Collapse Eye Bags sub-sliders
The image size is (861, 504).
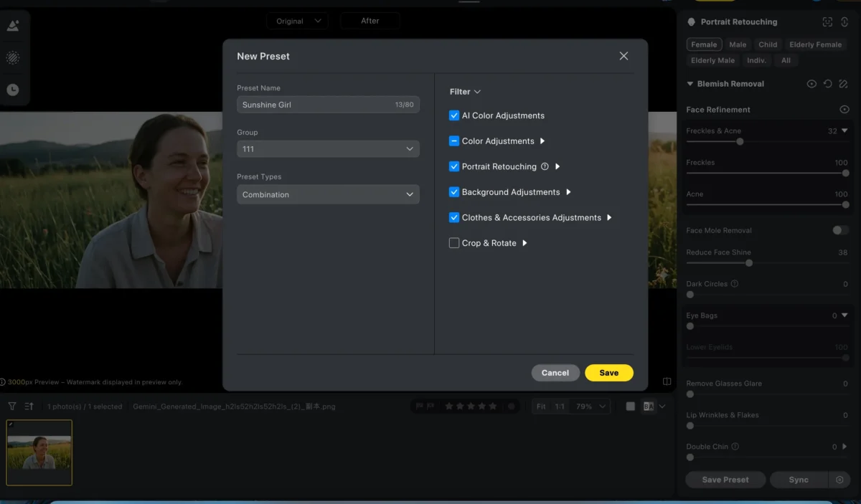pyautogui.click(x=844, y=315)
